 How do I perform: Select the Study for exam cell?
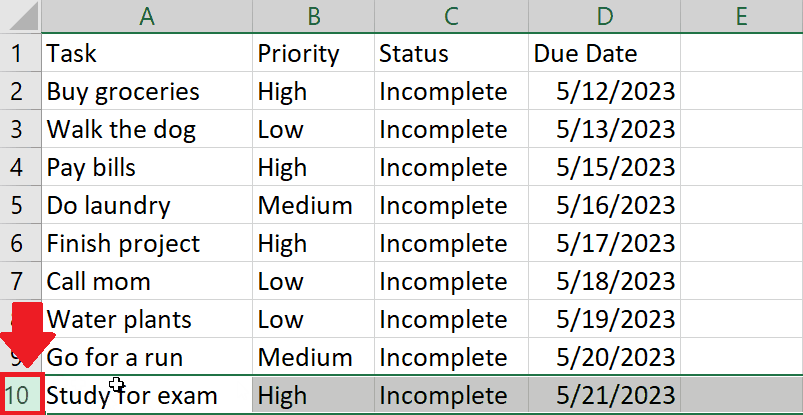(x=147, y=395)
